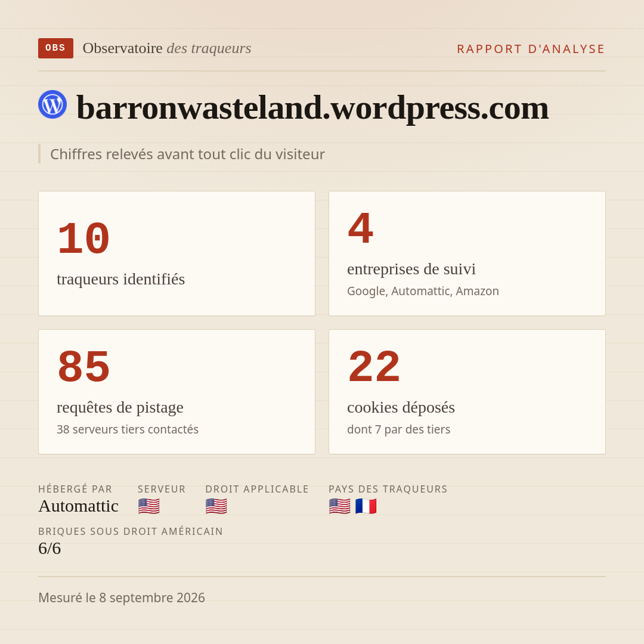
Task: Click the Rapport d'analyse label
Action: point(531,49)
